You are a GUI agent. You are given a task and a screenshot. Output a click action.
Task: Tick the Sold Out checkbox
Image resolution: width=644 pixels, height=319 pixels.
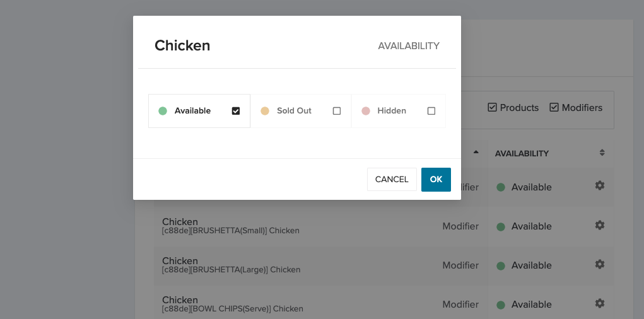337,111
